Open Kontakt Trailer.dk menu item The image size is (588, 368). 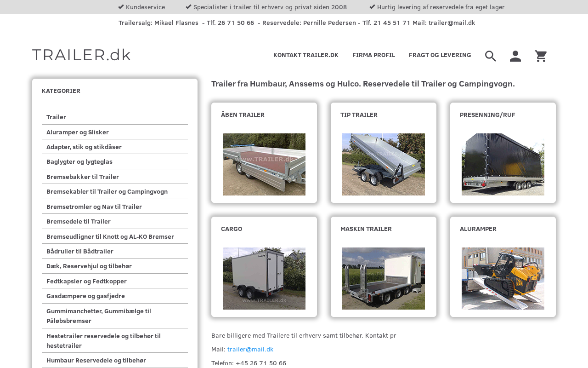pos(306,55)
